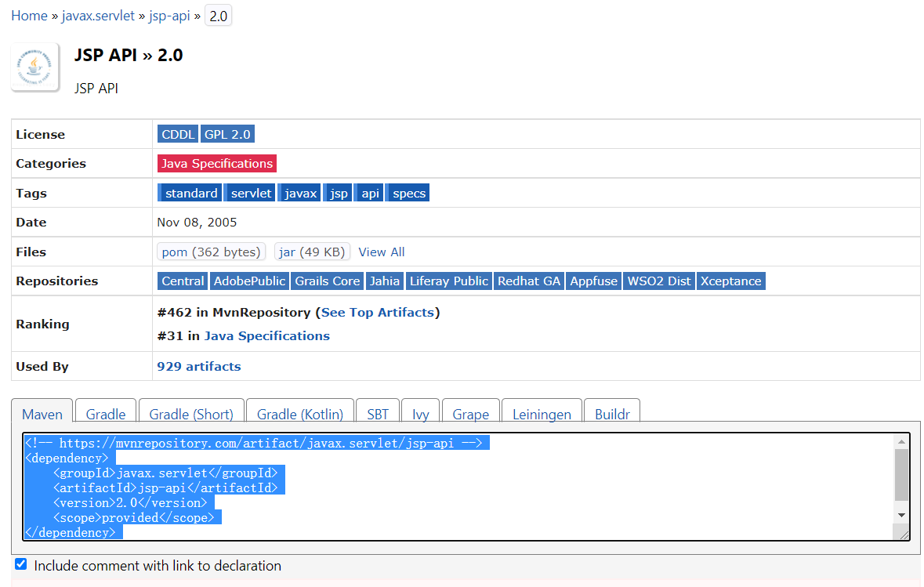The height and width of the screenshot is (587, 924).
Task: Select the specs tag
Action: pyautogui.click(x=408, y=193)
